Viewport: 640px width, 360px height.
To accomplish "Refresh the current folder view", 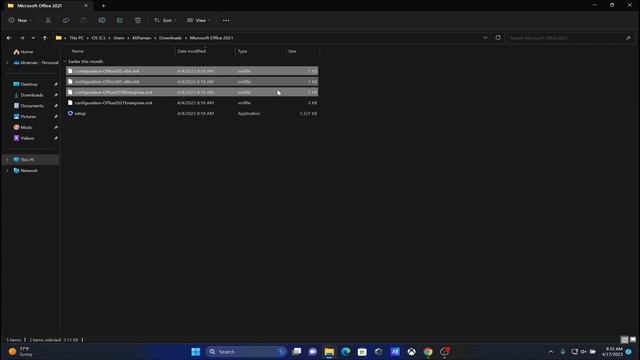I will tap(498, 38).
